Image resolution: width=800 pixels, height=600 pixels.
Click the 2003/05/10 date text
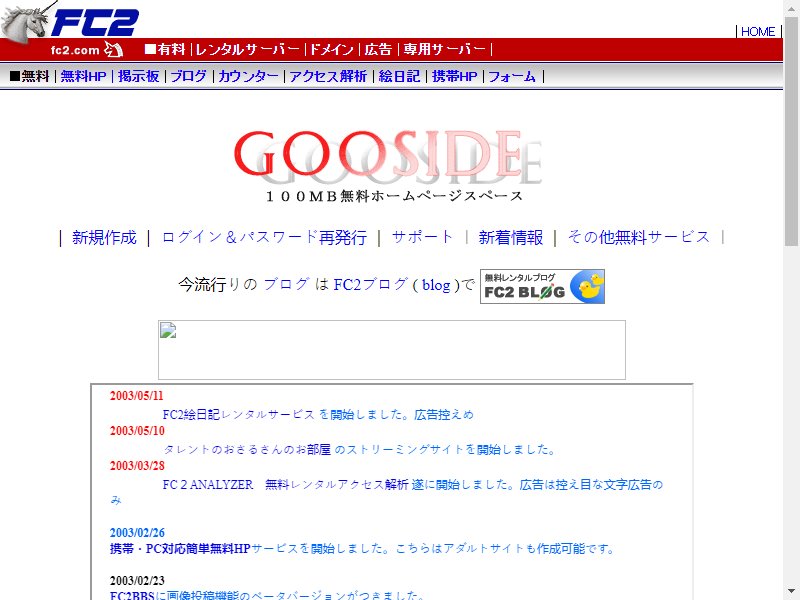[x=137, y=431]
